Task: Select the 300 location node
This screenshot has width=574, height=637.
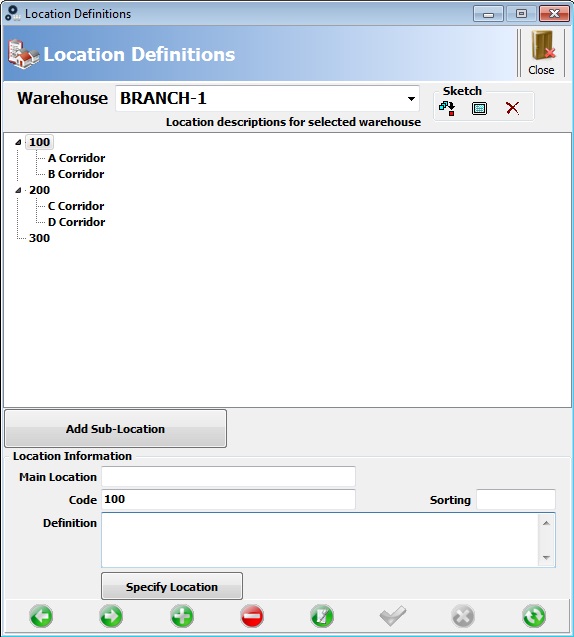Action: (x=39, y=238)
